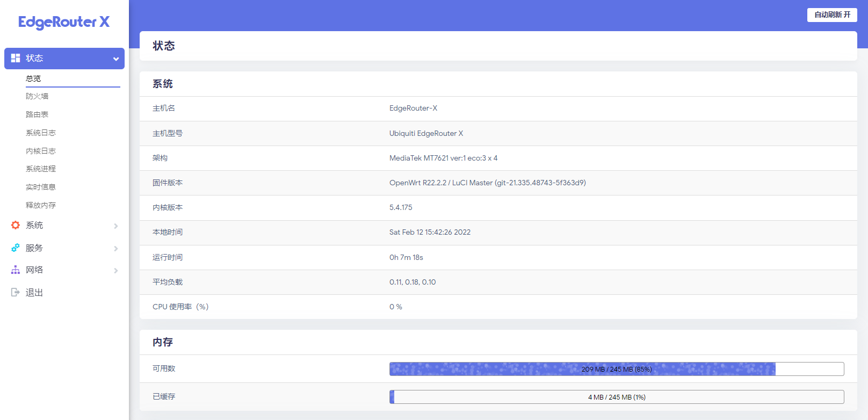Click the 网络 sitemap icon
This screenshot has height=420, width=868.
click(16, 270)
